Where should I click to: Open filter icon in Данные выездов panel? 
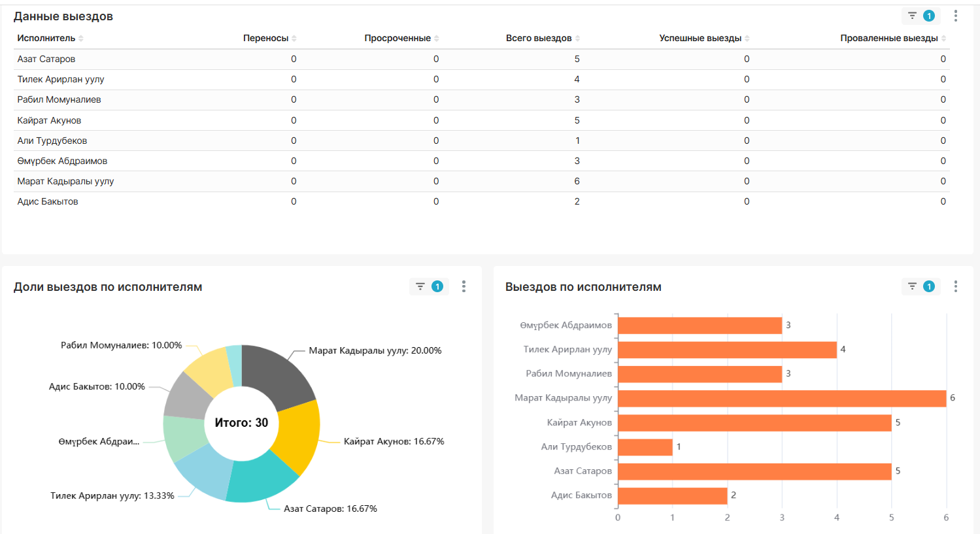pyautogui.click(x=912, y=16)
